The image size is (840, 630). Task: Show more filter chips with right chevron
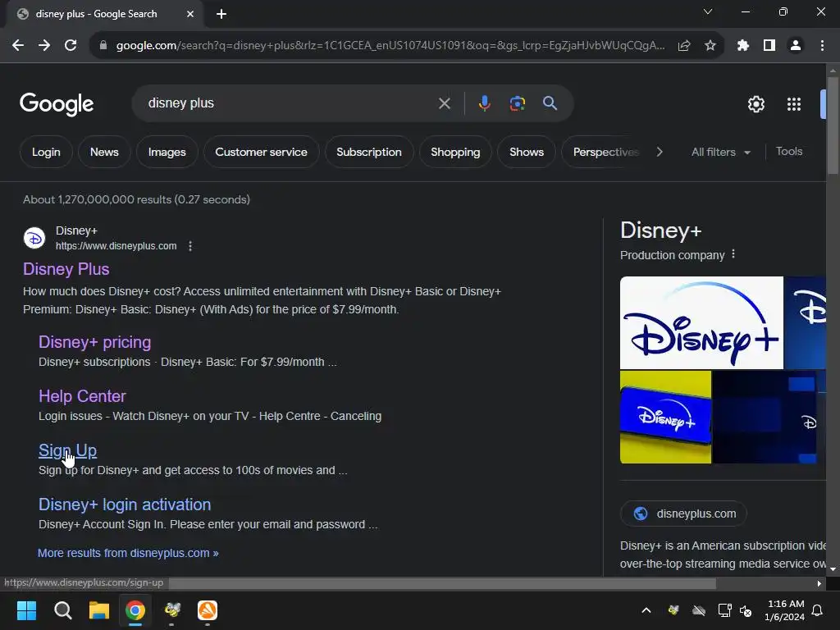660,152
